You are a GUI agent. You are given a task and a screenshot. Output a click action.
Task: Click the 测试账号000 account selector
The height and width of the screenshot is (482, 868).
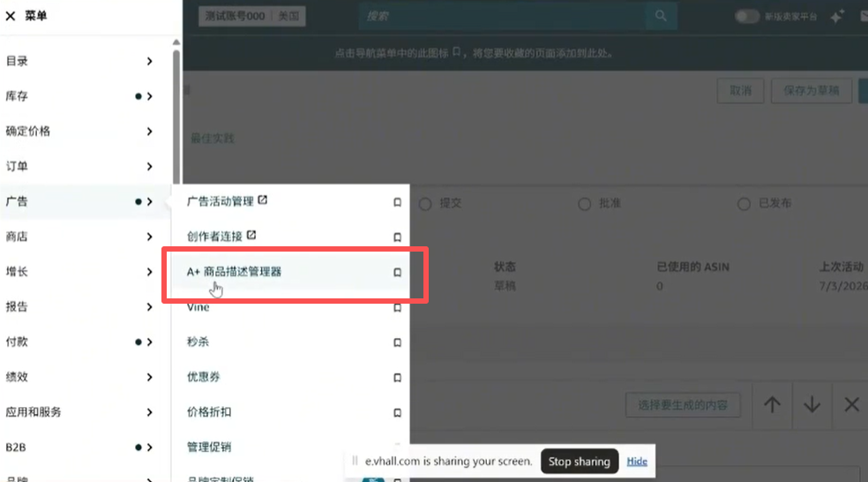(252, 16)
